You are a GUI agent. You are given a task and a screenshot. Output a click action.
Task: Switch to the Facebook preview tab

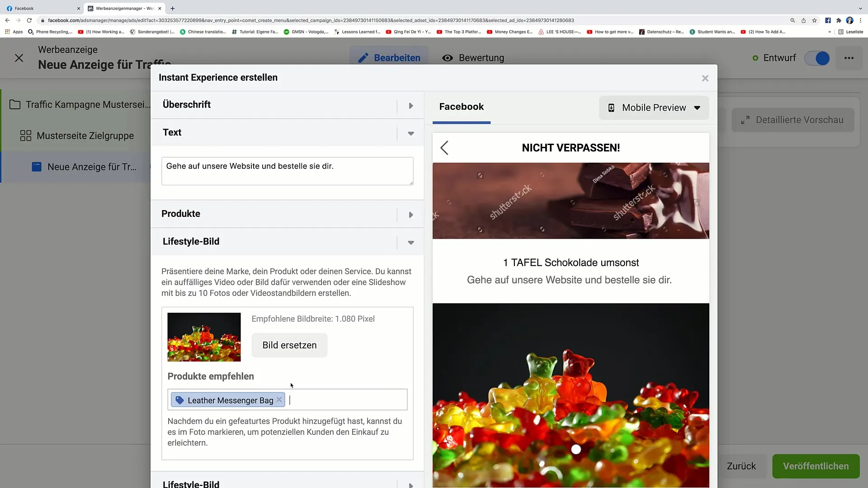coord(461,107)
